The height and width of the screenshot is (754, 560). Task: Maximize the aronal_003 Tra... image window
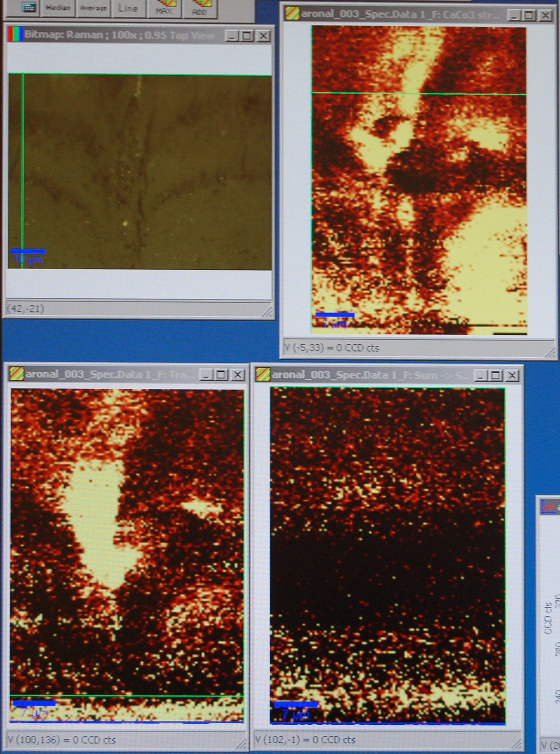tap(221, 375)
